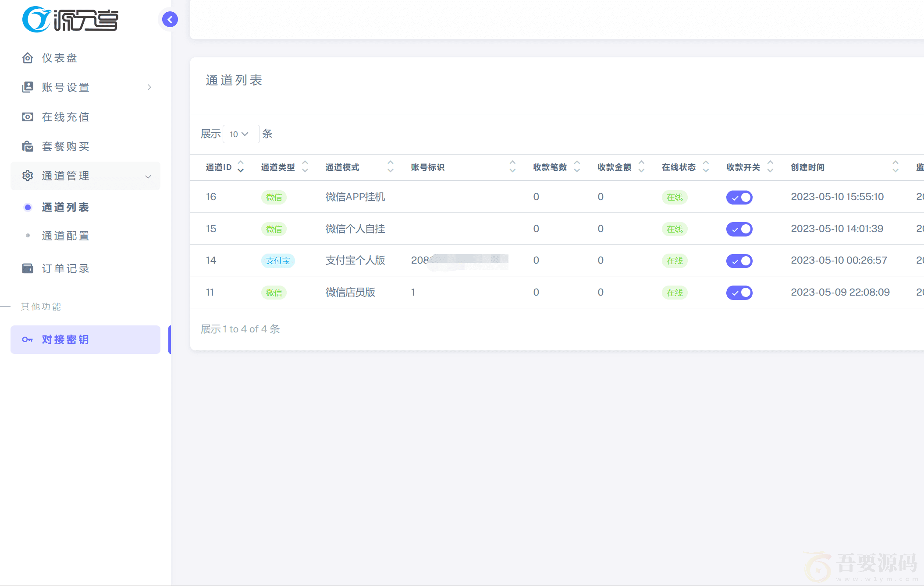924x586 pixels.
Task: Collapse 通道管理 submenu chevron
Action: point(148,177)
